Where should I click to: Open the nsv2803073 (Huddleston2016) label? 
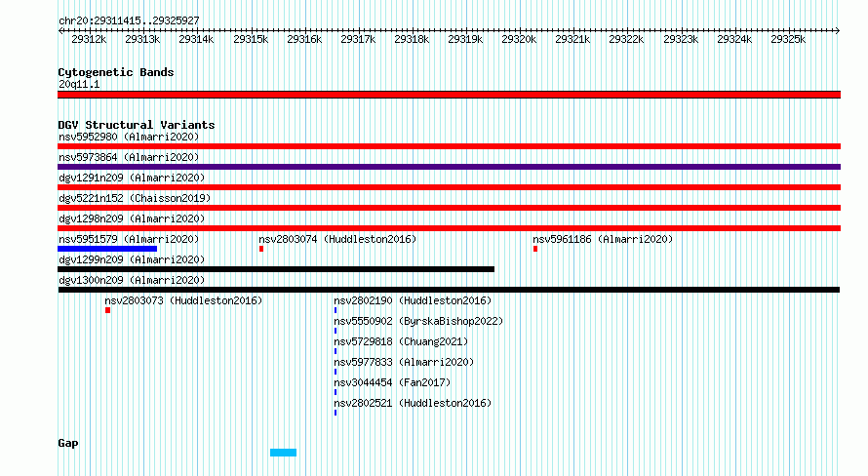183,300
